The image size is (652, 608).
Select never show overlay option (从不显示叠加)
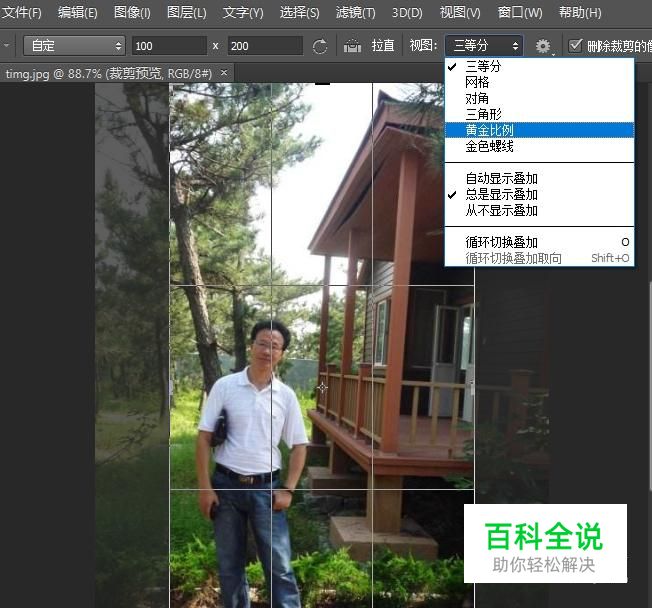pyautogui.click(x=501, y=211)
